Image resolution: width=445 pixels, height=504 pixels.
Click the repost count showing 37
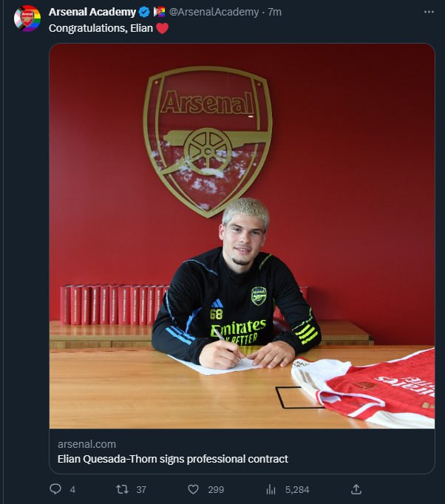tap(141, 489)
